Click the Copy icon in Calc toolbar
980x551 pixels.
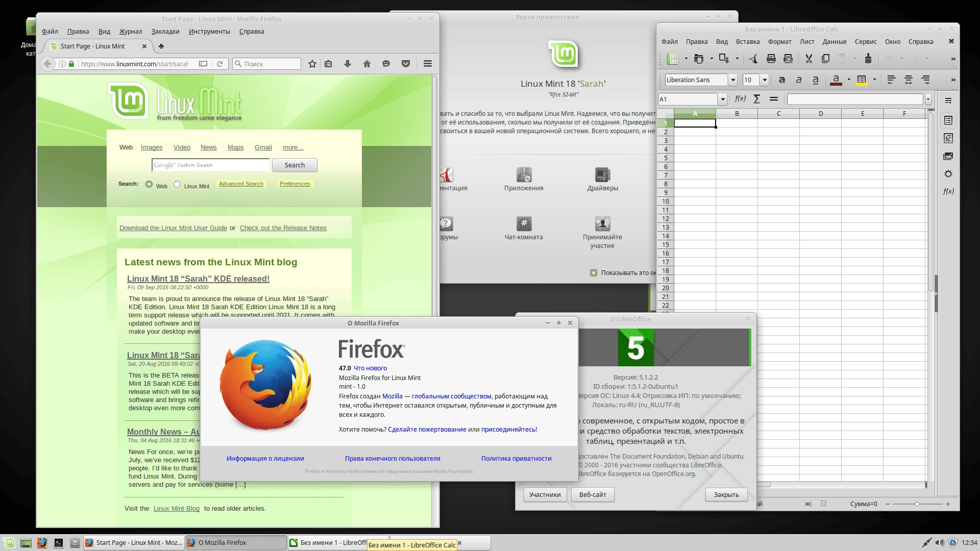tap(825, 59)
